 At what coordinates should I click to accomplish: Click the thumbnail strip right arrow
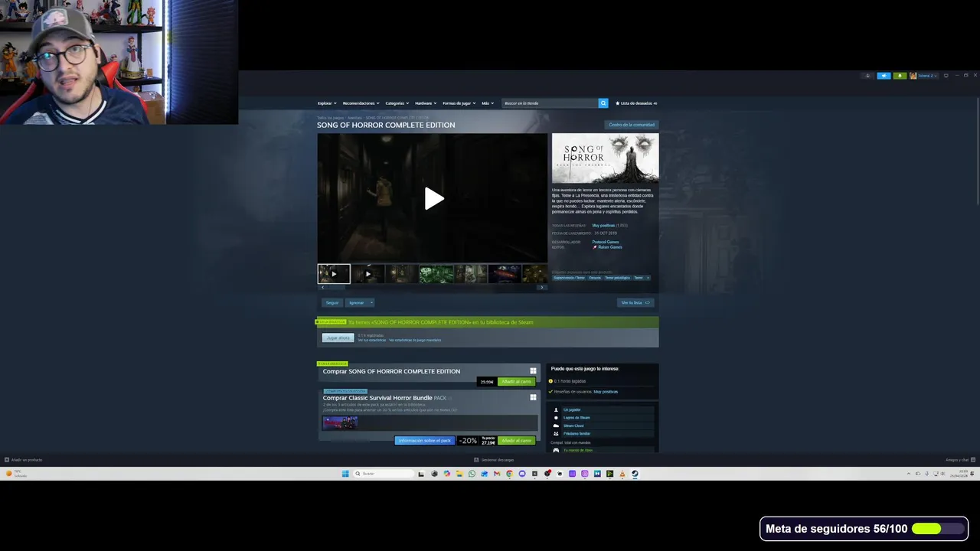[x=542, y=287]
